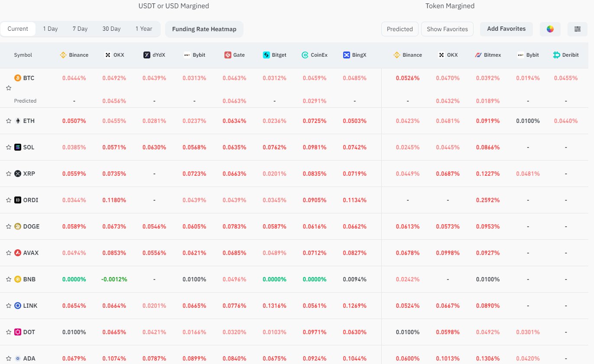Click the AVAX coin icon
Screen dimensions: 594x364
tap(18, 253)
